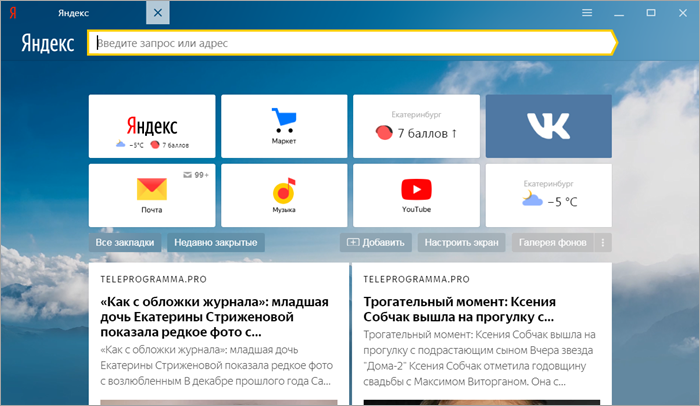Open the Почта mail envelope tile
Image resolution: width=700 pixels, height=406 pixels.
(x=152, y=195)
